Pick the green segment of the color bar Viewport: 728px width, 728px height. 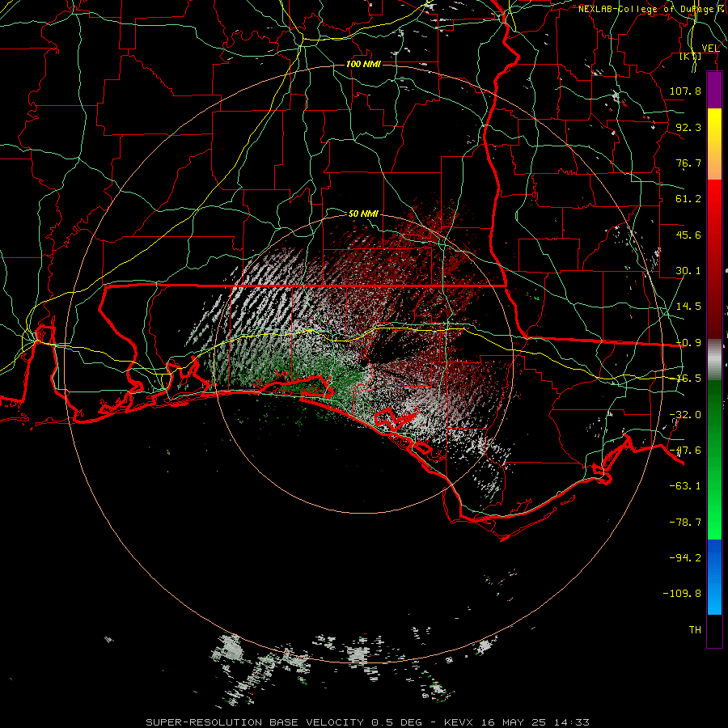pos(714,459)
